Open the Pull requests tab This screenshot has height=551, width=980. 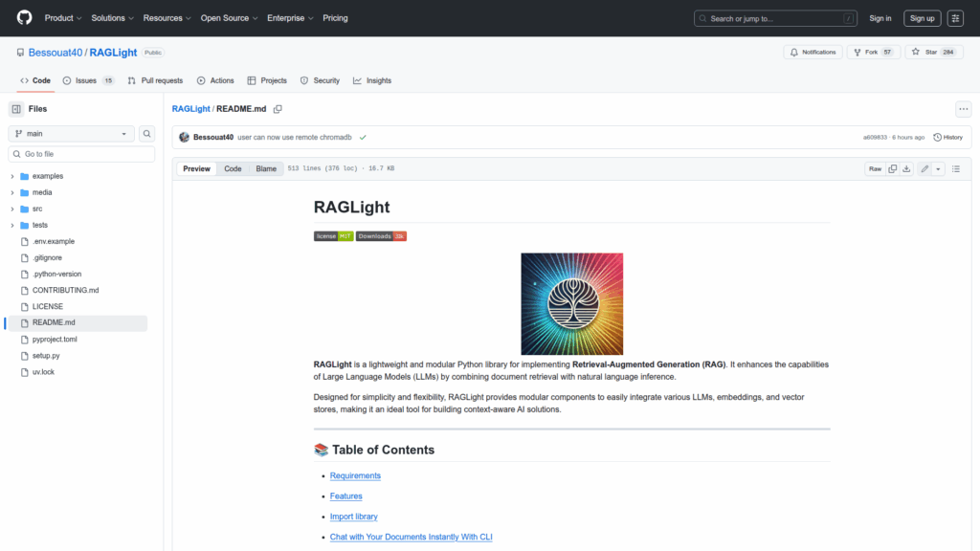[155, 80]
